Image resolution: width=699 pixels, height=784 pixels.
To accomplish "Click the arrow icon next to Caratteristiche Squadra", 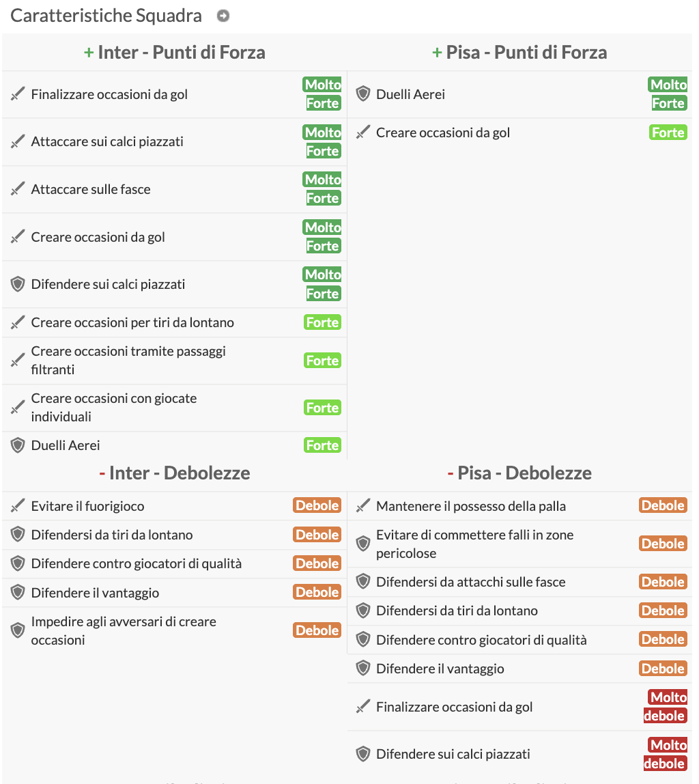I will coord(223,15).
